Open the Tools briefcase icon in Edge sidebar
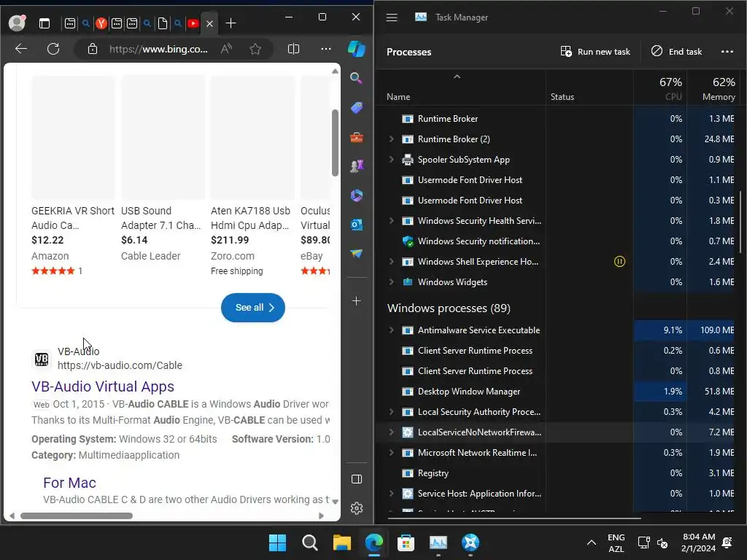 pos(356,138)
